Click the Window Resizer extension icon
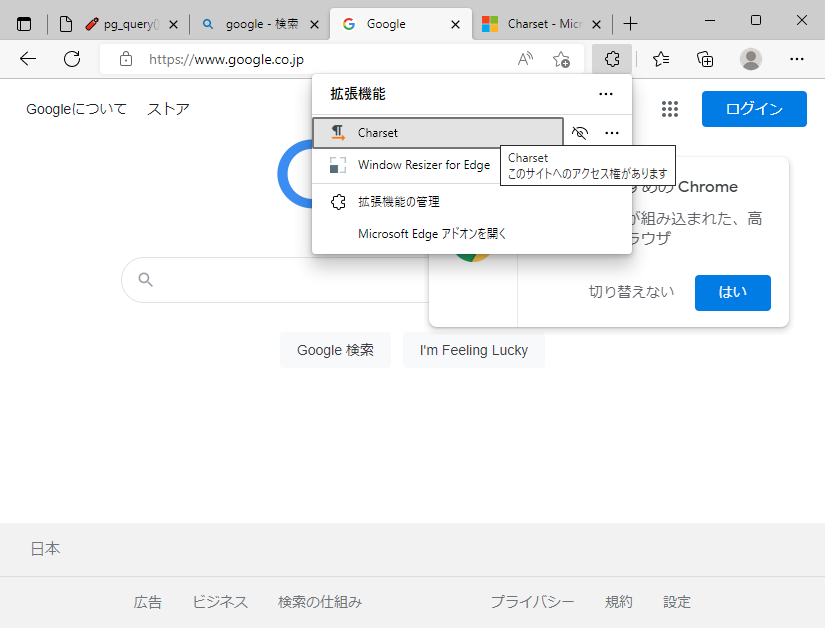The image size is (825, 628). tap(338, 165)
